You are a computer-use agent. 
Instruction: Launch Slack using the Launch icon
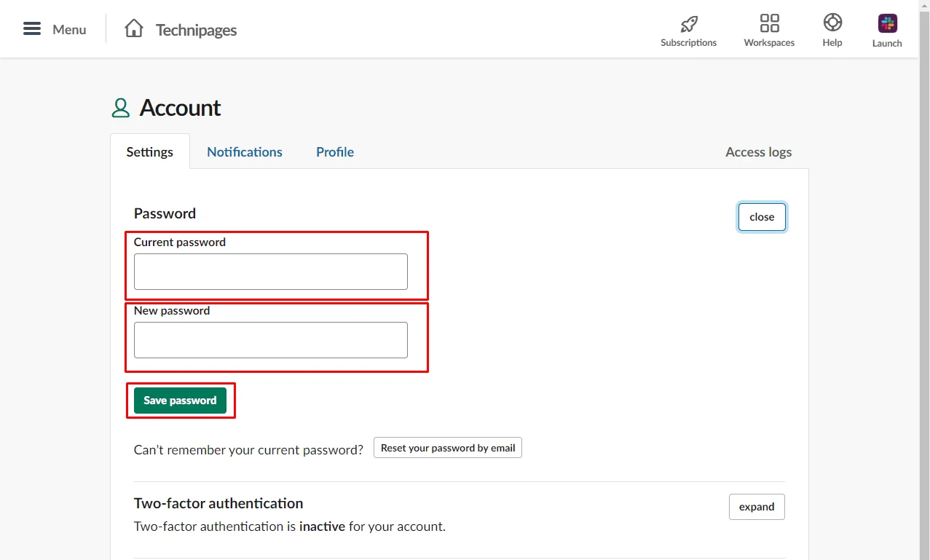(887, 23)
